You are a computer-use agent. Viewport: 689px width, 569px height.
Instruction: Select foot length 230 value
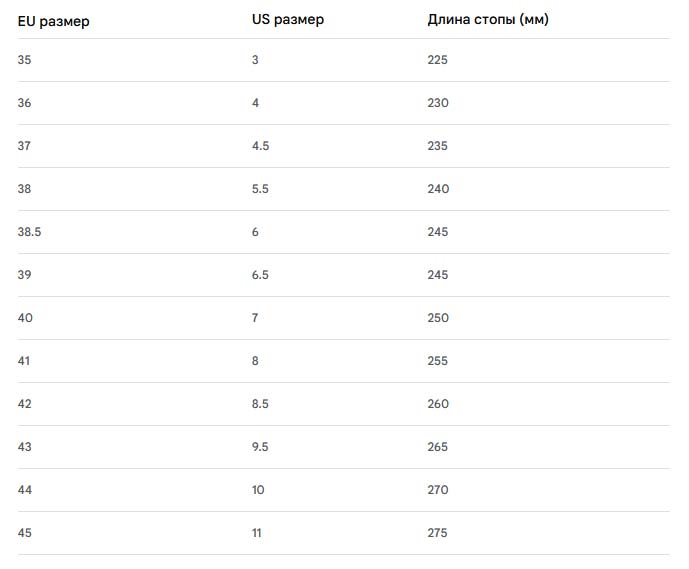click(x=437, y=103)
